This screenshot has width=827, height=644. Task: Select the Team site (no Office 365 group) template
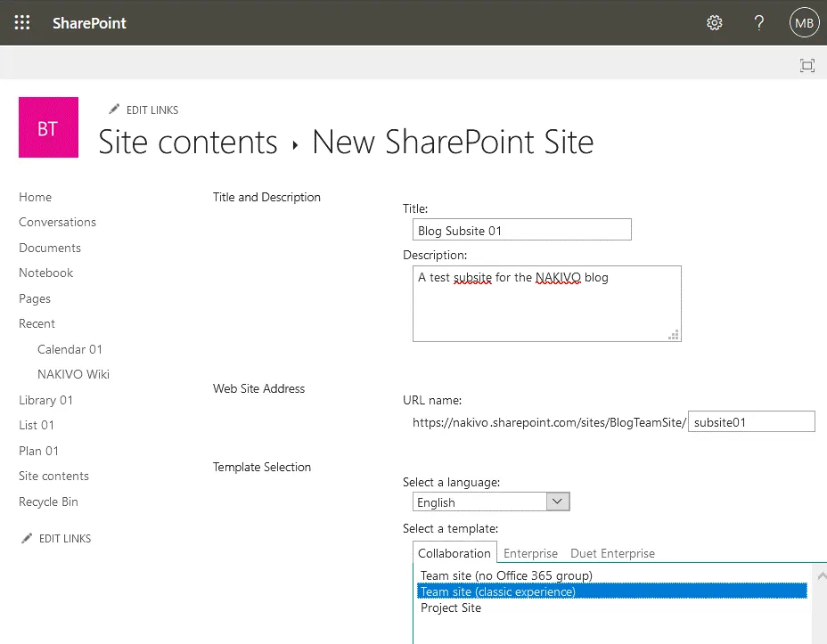point(506,575)
